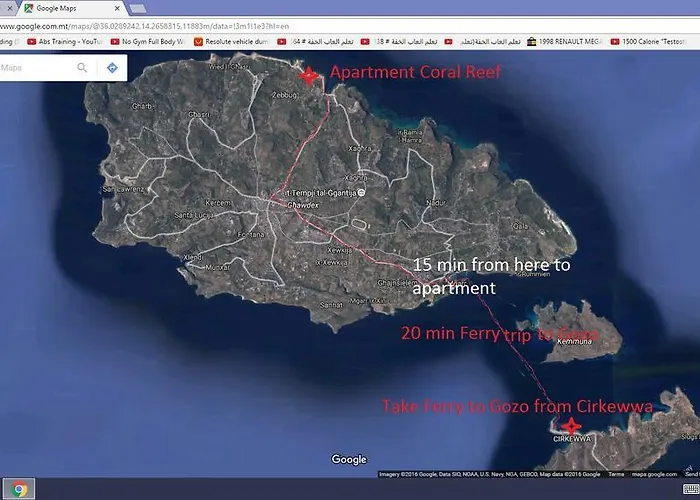Click the Terms link at map bottom
The width and height of the screenshot is (700, 500).
pyautogui.click(x=616, y=474)
